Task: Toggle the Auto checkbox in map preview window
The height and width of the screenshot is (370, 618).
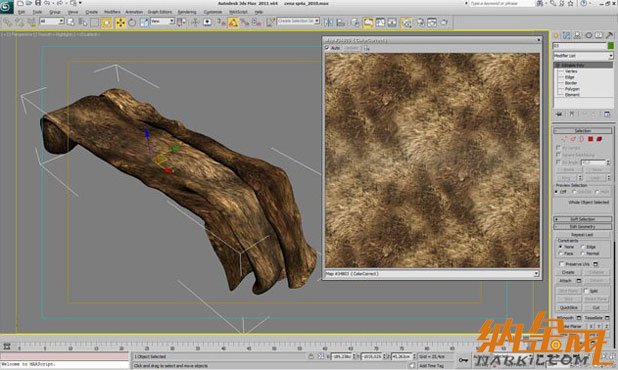Action: [x=327, y=48]
